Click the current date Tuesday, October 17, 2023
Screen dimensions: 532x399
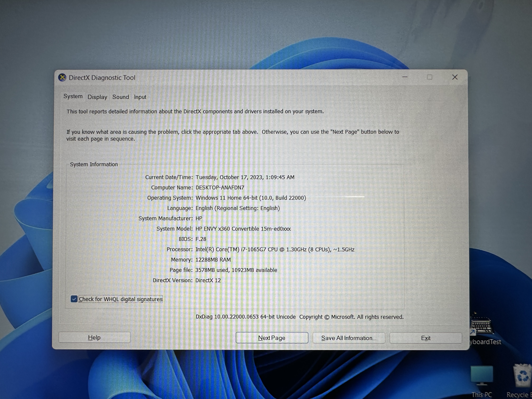[245, 177]
